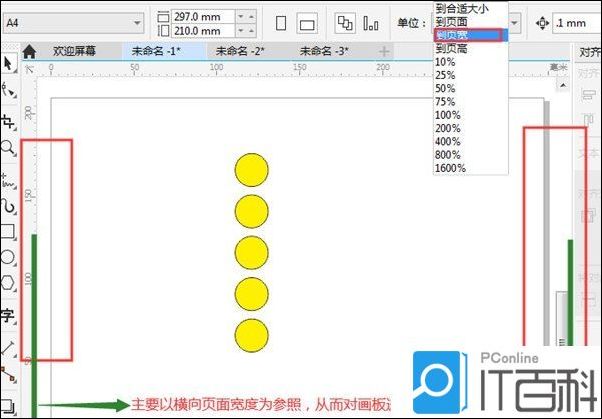The width and height of the screenshot is (602, 419).
Task: Select the Crop tool
Action: (8, 122)
